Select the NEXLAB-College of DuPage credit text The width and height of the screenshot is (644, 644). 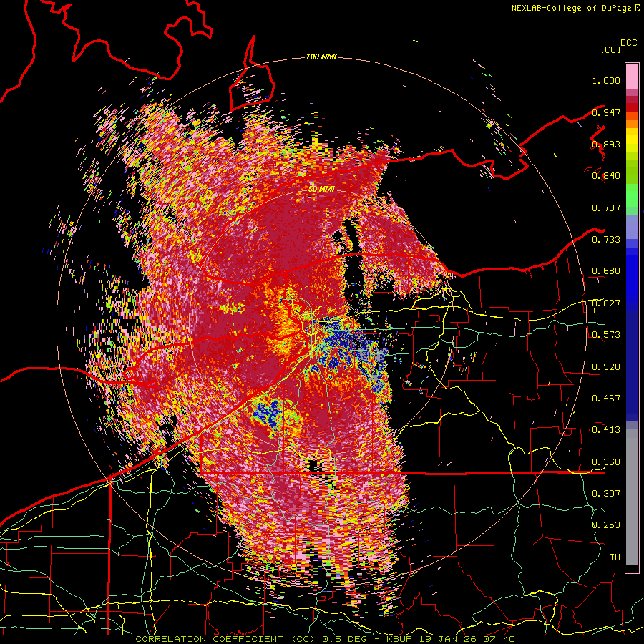[572, 8]
